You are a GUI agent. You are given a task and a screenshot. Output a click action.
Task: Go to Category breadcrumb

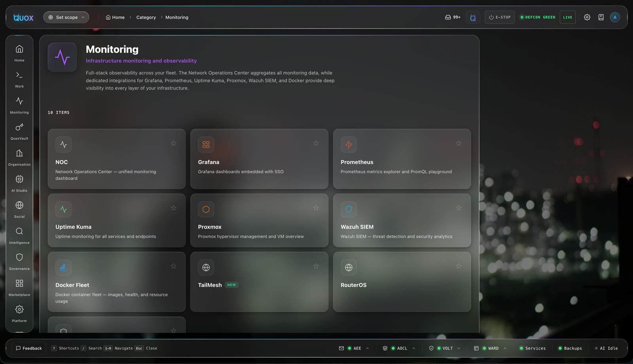pos(146,17)
